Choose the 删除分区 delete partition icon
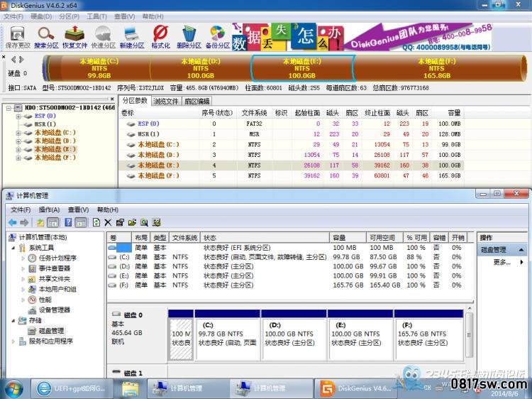The width and height of the screenshot is (532, 399). (189, 37)
